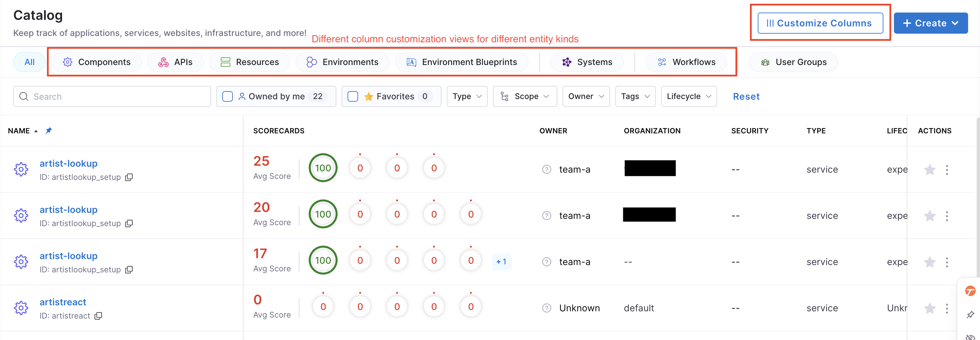Expand the Type filter dropdown
Screen dimensions: 980x340
pos(467,97)
